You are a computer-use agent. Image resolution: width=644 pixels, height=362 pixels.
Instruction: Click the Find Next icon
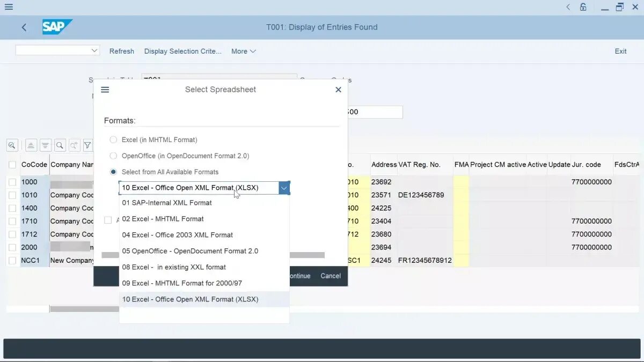pos(74,145)
